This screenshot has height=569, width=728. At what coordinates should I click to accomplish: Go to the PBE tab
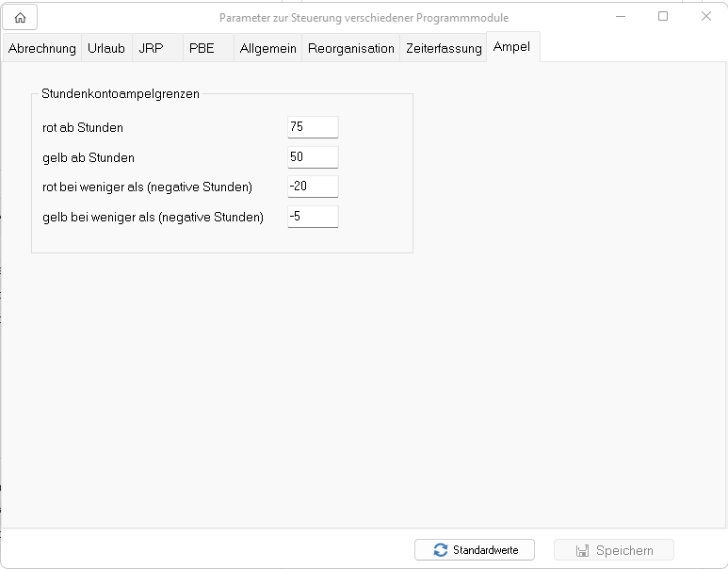point(202,48)
